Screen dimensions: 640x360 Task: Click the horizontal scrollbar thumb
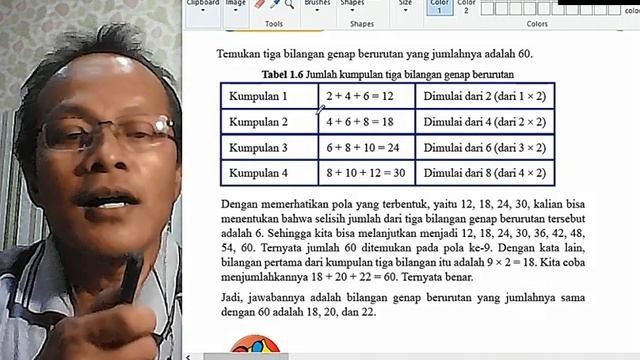[x=246, y=357]
